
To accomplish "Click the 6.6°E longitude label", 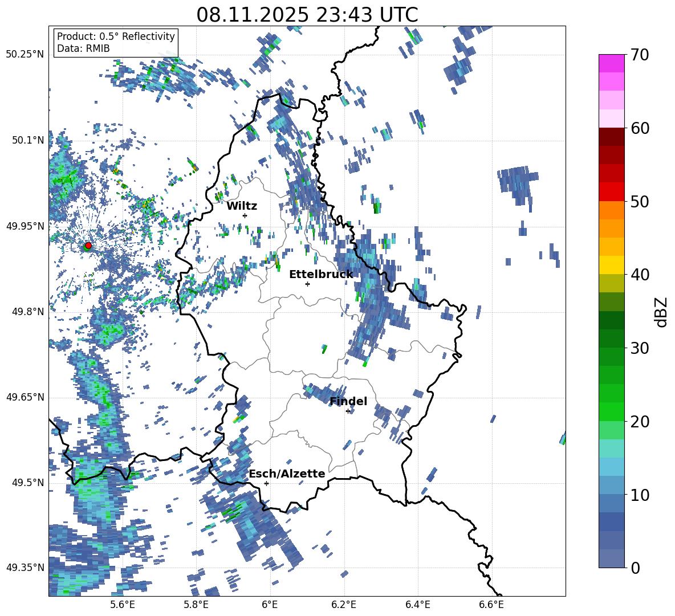I will [491, 605].
